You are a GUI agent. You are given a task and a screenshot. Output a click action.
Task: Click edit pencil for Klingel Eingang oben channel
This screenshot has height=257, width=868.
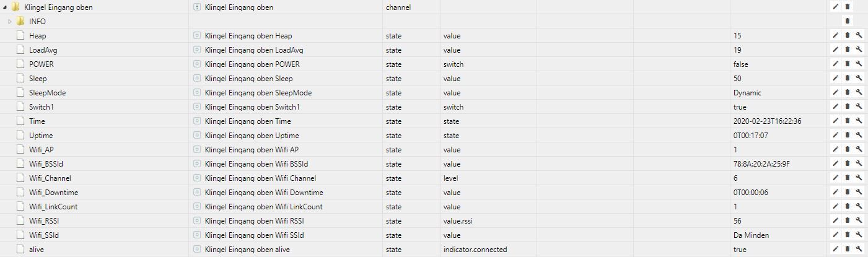pos(835,7)
